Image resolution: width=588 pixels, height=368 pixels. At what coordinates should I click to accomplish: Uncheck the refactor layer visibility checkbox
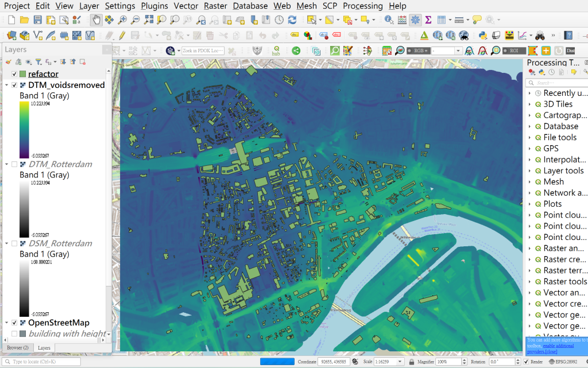tap(14, 74)
